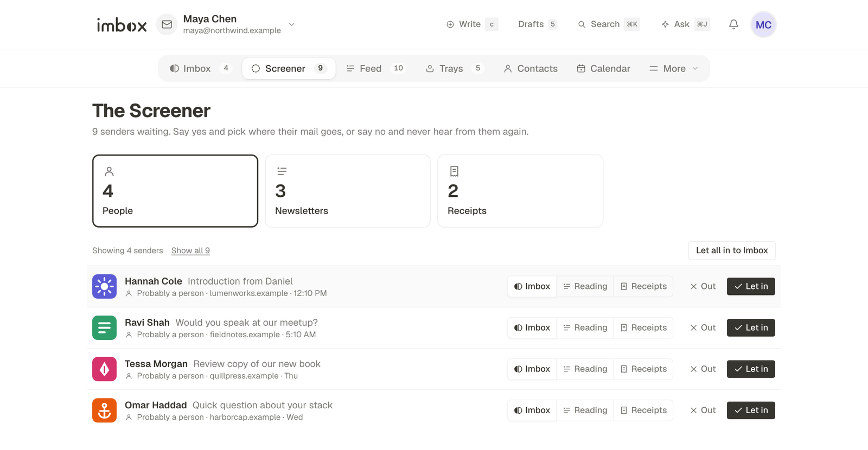Choose Reading destination for Tessa Morgan
Screen dimensions: 868x450
click(x=585, y=369)
